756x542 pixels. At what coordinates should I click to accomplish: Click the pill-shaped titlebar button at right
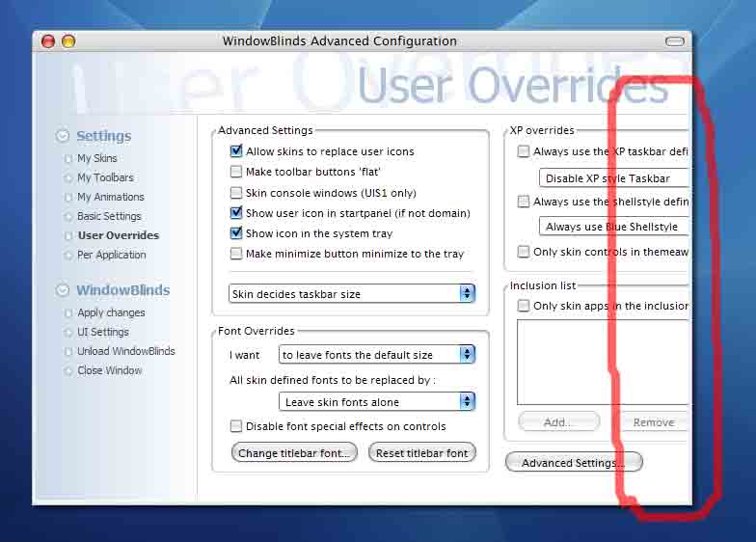675,41
